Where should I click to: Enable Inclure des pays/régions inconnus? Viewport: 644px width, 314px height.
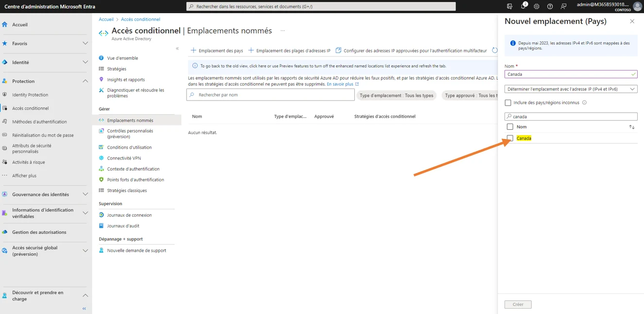pyautogui.click(x=508, y=103)
